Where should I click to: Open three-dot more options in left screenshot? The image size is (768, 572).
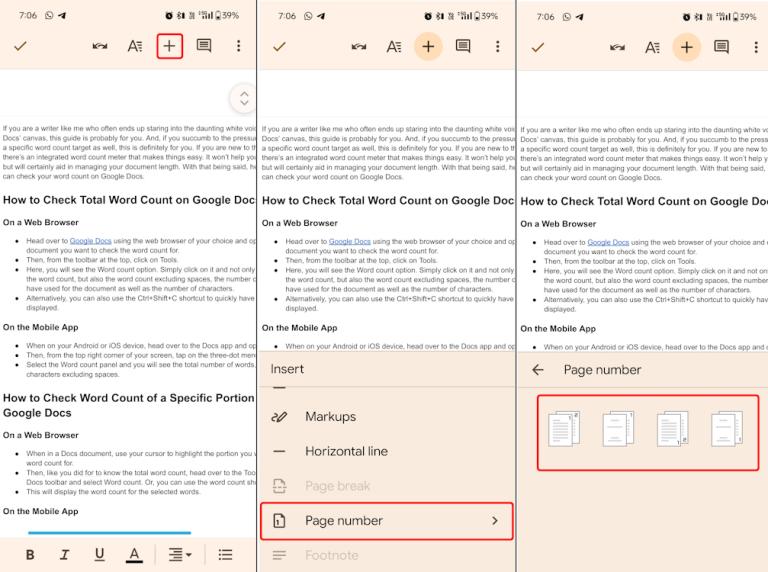(238, 46)
